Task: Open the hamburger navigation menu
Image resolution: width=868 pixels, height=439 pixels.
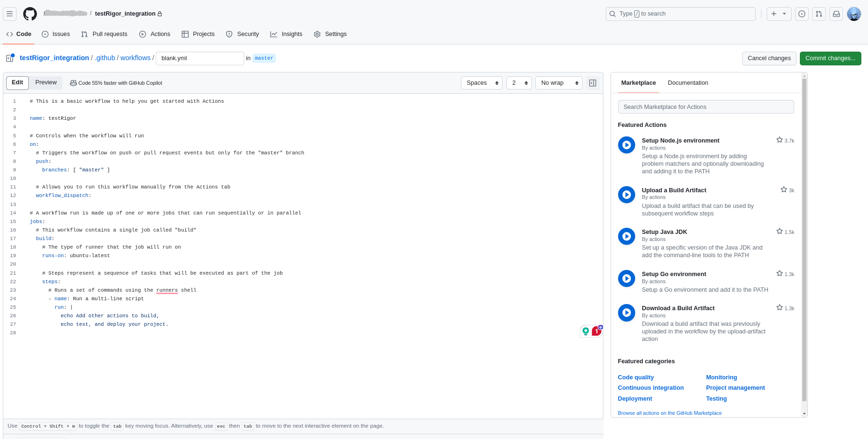Action: click(x=9, y=14)
